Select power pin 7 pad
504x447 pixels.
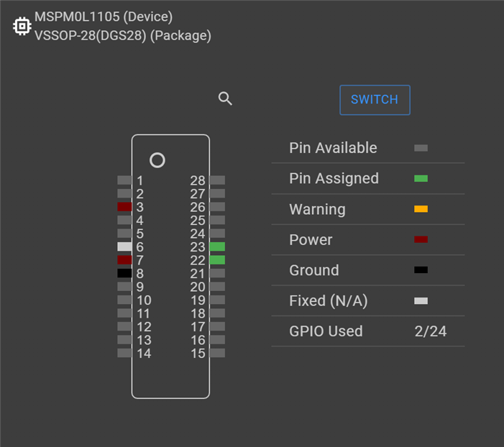(x=124, y=260)
